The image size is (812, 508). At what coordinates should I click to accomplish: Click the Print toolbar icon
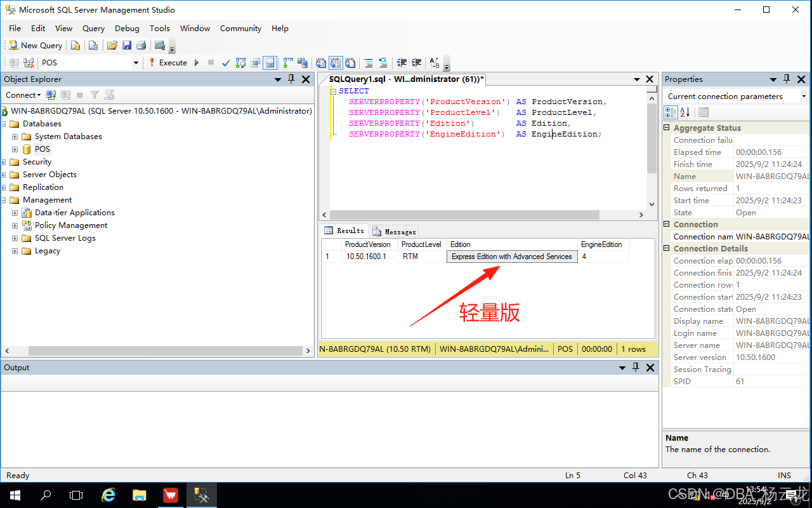click(x=142, y=45)
